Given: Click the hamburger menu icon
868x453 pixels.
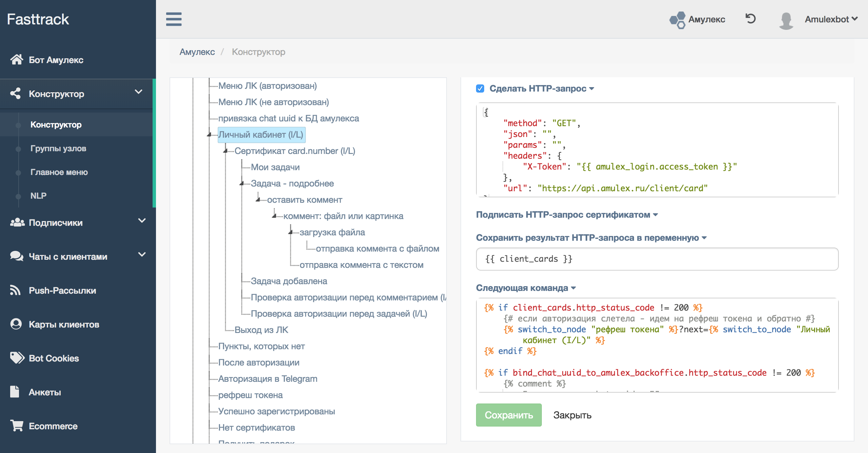Looking at the screenshot, I should point(174,19).
